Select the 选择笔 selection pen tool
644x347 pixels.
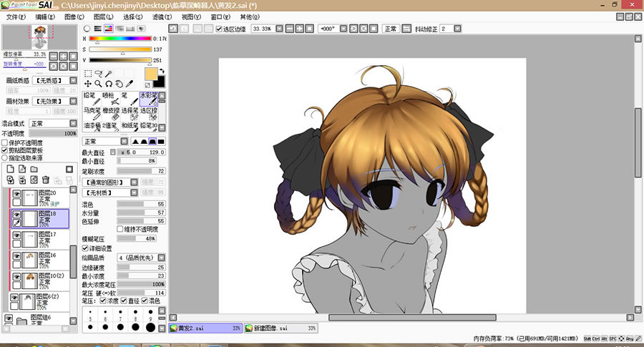130,114
